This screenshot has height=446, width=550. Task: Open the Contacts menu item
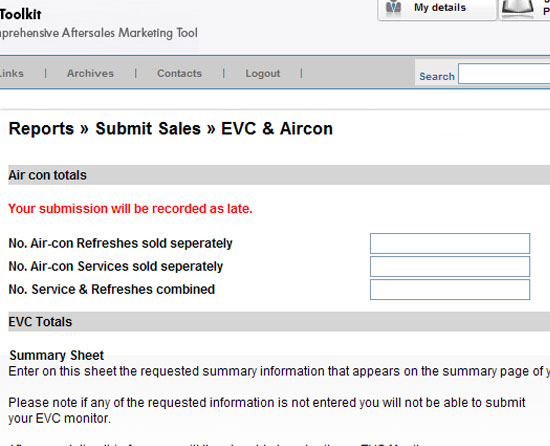pos(179,73)
